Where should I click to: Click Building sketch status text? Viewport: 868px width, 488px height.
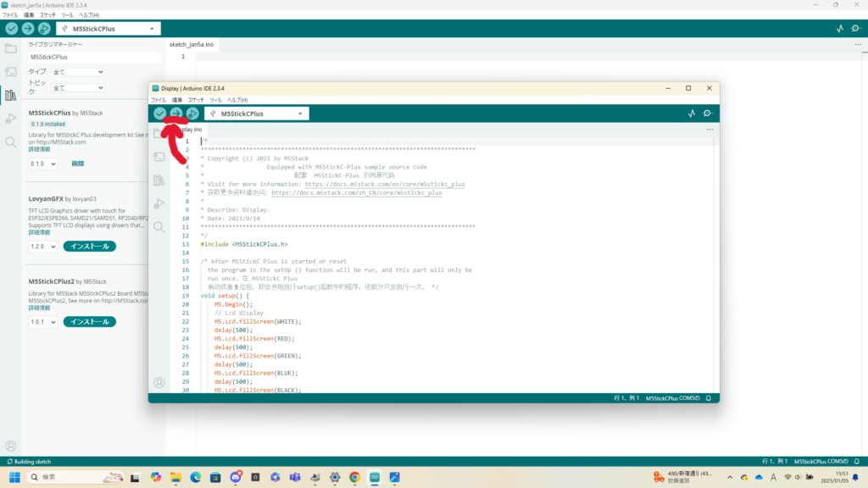pos(32,462)
